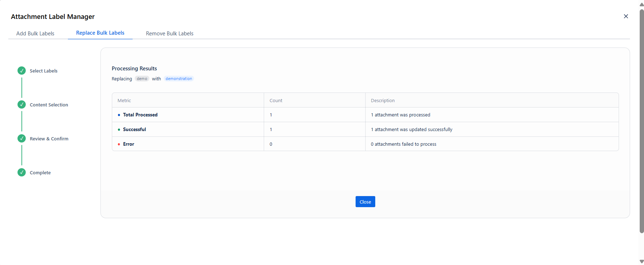Viewport: 644px width, 265px height.
Task: Click the scrollbar up arrow
Action: pyautogui.click(x=641, y=5)
